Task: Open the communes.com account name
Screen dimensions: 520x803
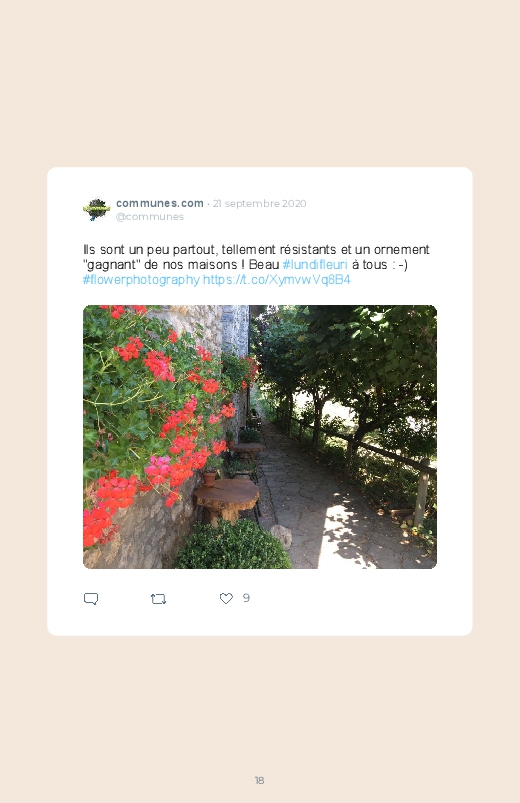Action: tap(160, 203)
